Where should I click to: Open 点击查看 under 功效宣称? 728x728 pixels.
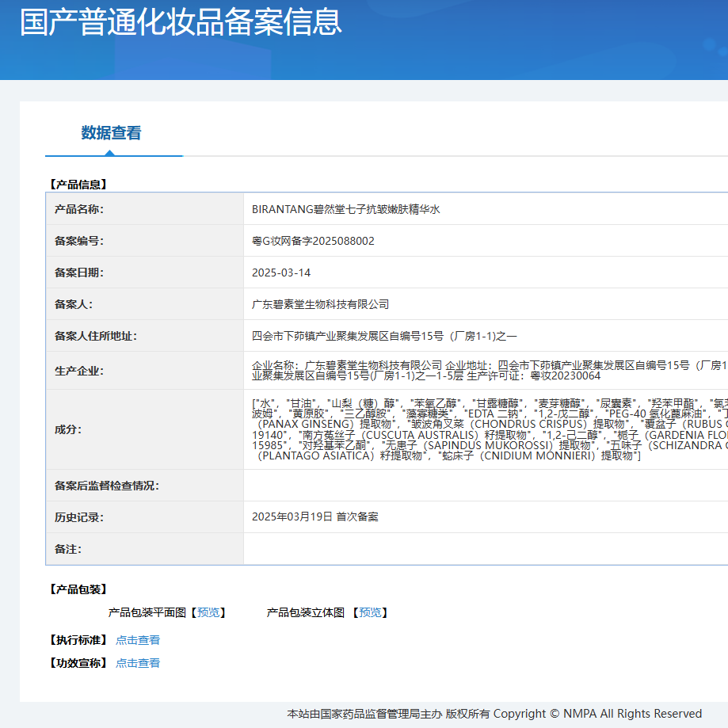(x=137, y=662)
